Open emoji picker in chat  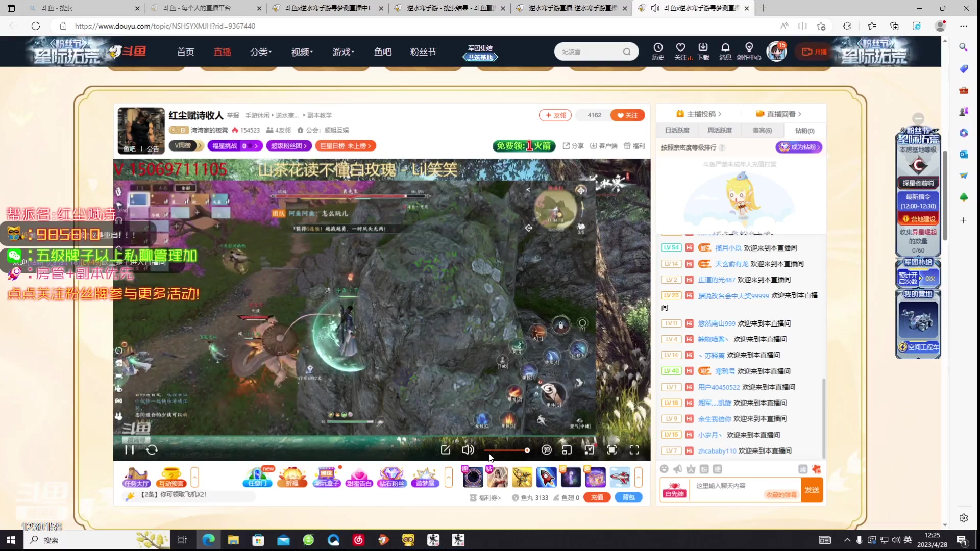coord(664,469)
